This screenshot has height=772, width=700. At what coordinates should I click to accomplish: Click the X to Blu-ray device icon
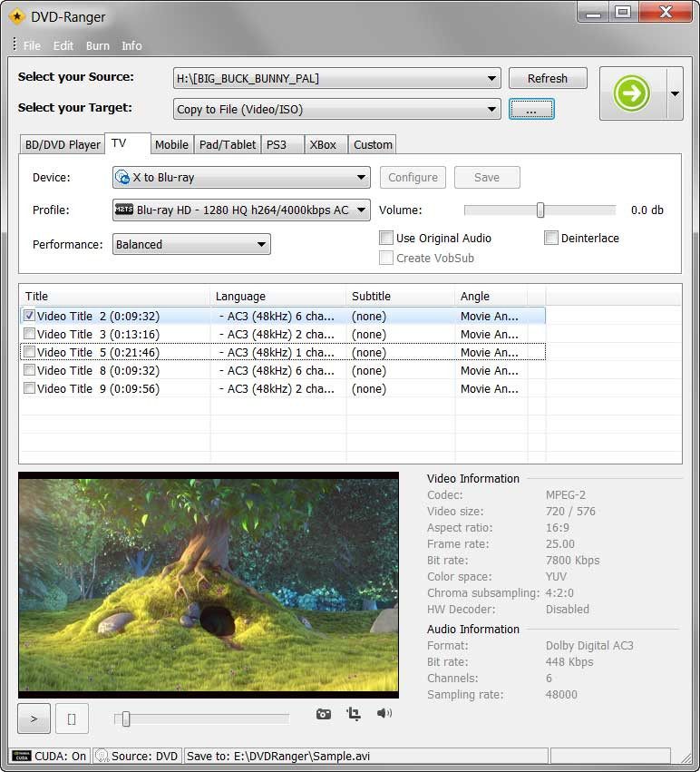[x=122, y=177]
